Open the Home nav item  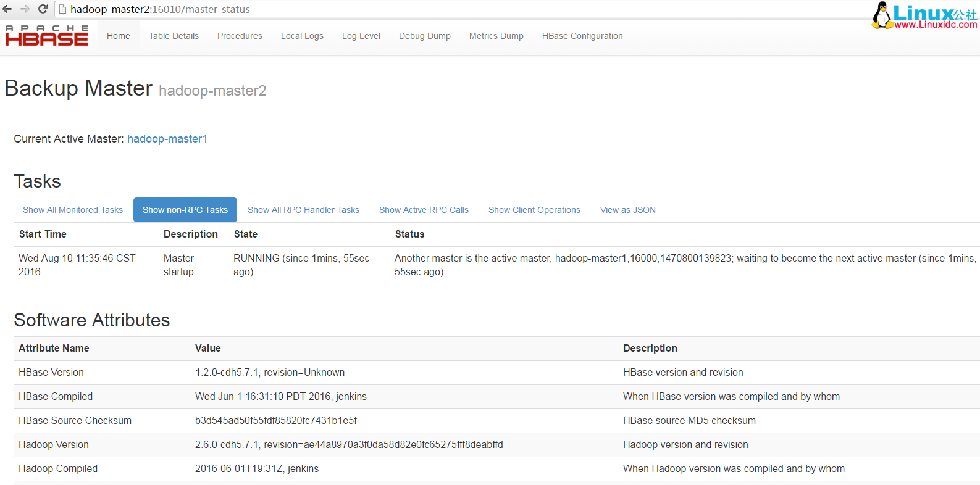pos(119,36)
